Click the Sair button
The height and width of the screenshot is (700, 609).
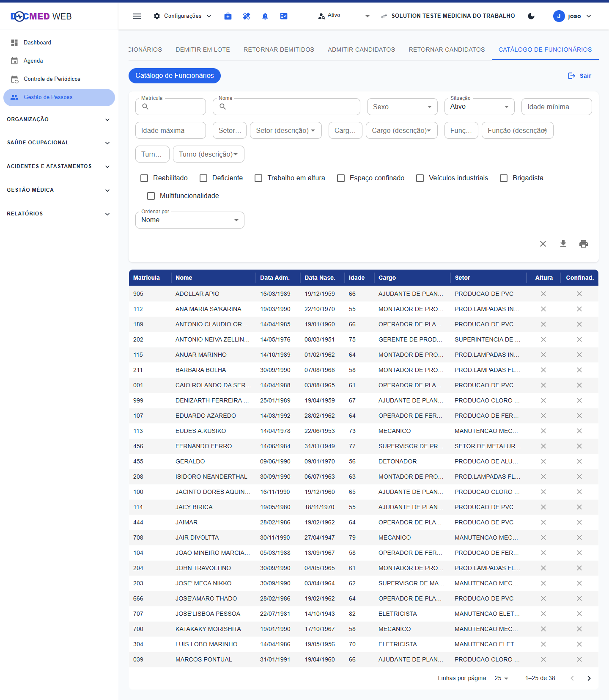[579, 76]
